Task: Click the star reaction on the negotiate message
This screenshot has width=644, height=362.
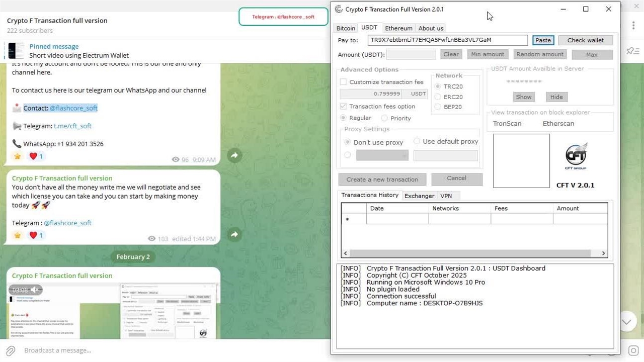Action: (x=18, y=235)
